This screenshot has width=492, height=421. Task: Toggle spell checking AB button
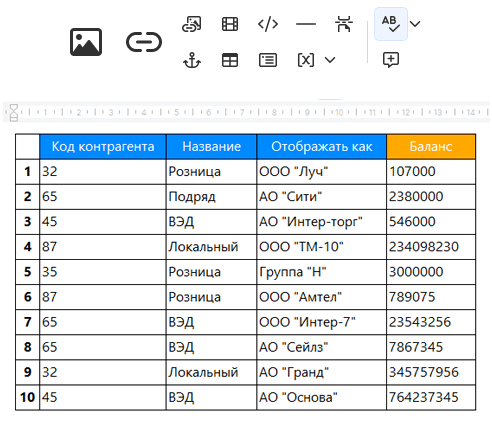[391, 24]
